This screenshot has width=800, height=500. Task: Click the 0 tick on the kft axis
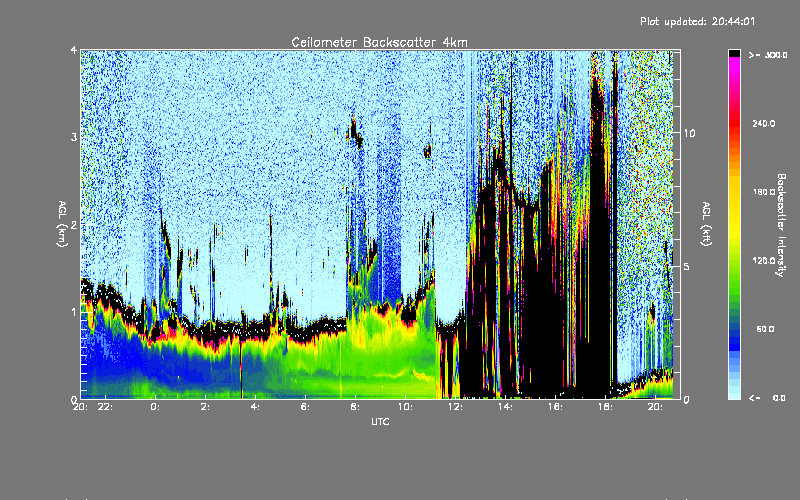point(687,399)
